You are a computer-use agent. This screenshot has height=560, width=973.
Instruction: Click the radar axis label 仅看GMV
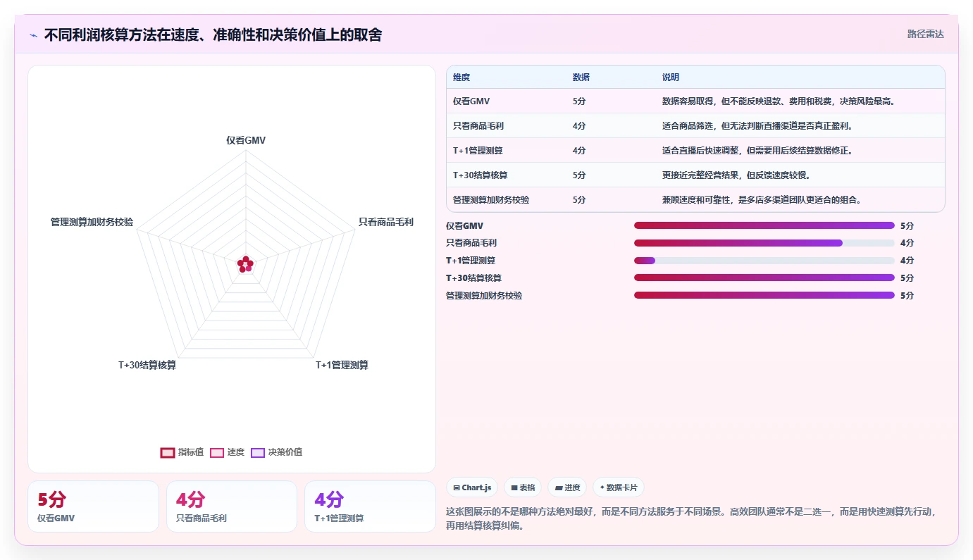click(x=246, y=140)
